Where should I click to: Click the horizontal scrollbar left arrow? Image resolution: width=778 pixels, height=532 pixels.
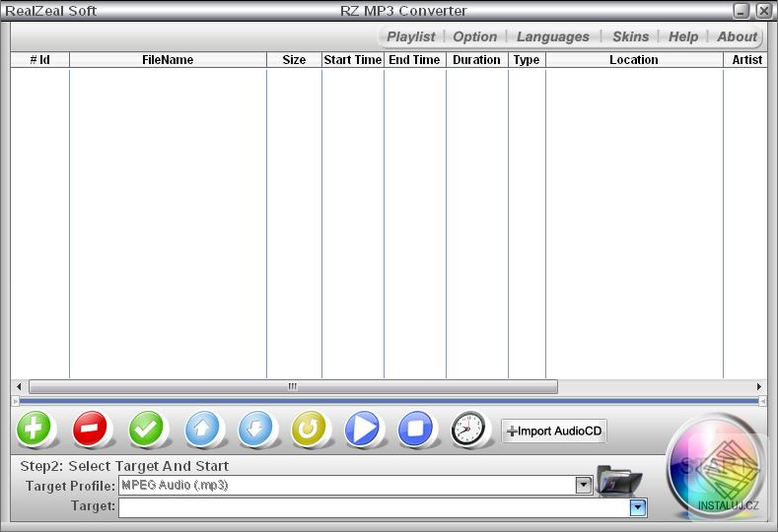tap(19, 387)
